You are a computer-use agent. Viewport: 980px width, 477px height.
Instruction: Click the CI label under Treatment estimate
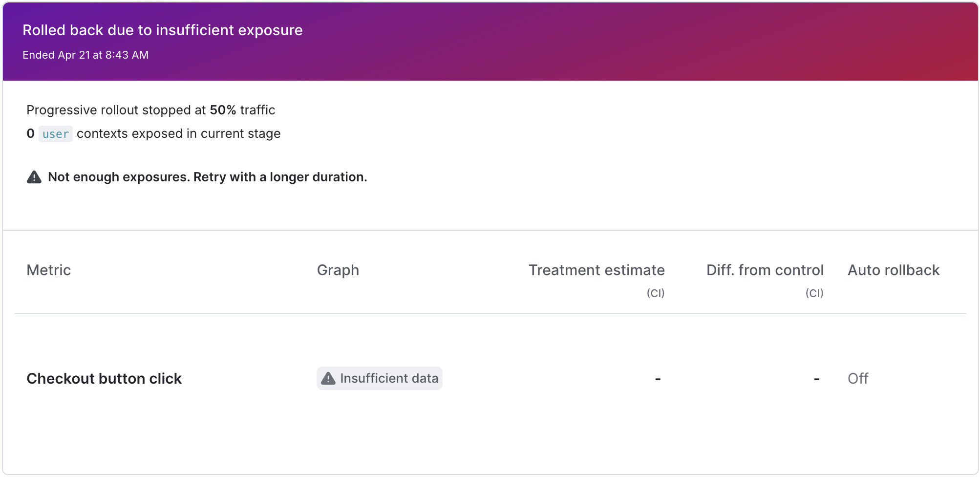(655, 293)
